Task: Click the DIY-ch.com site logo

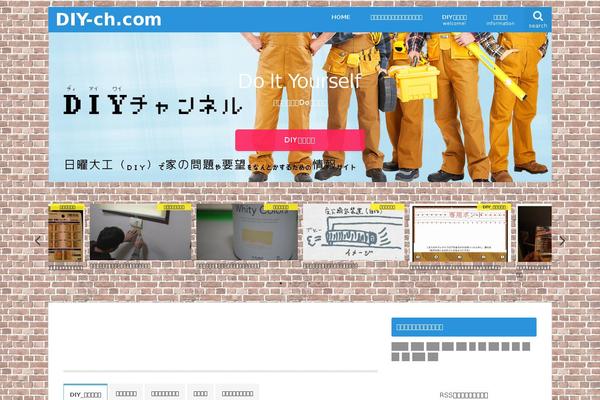Action: point(109,20)
